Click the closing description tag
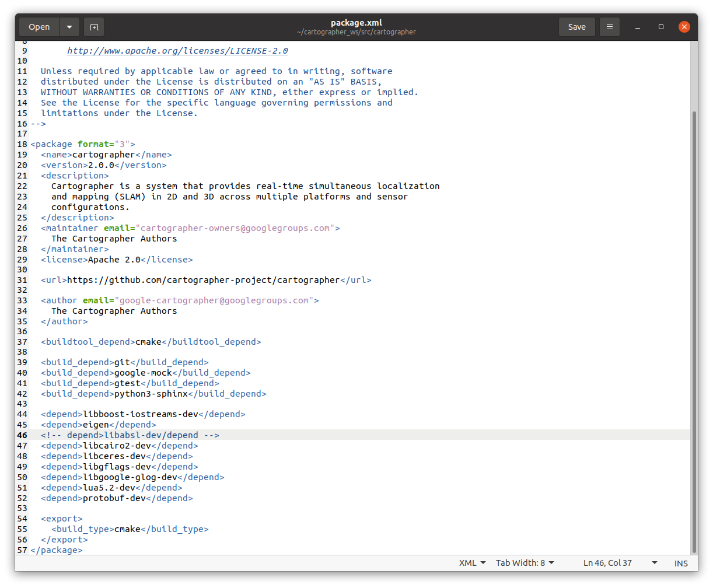 pos(78,218)
